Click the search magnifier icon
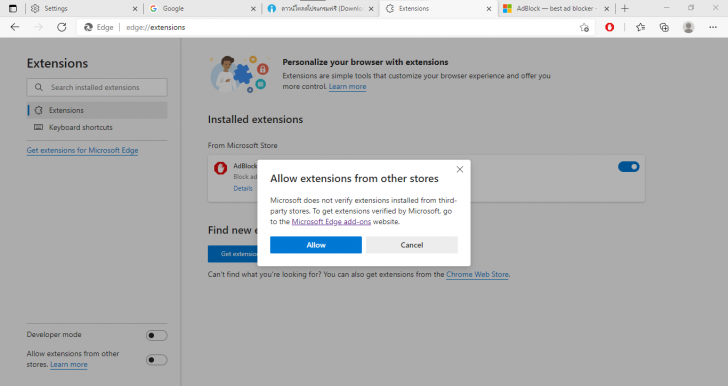This screenshot has width=728, height=386. pos(39,87)
